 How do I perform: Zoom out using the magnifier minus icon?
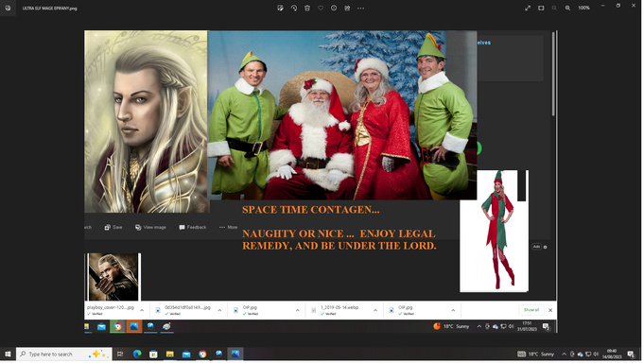(x=554, y=8)
